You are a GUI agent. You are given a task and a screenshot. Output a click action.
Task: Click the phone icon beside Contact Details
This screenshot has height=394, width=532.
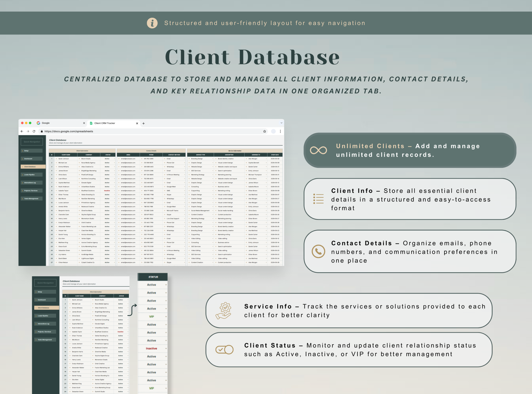coord(318,251)
